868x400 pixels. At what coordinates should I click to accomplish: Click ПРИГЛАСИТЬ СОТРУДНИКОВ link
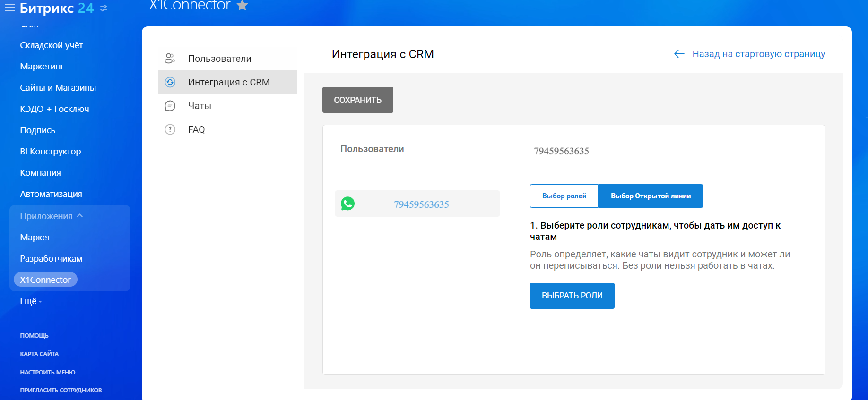coord(61,390)
